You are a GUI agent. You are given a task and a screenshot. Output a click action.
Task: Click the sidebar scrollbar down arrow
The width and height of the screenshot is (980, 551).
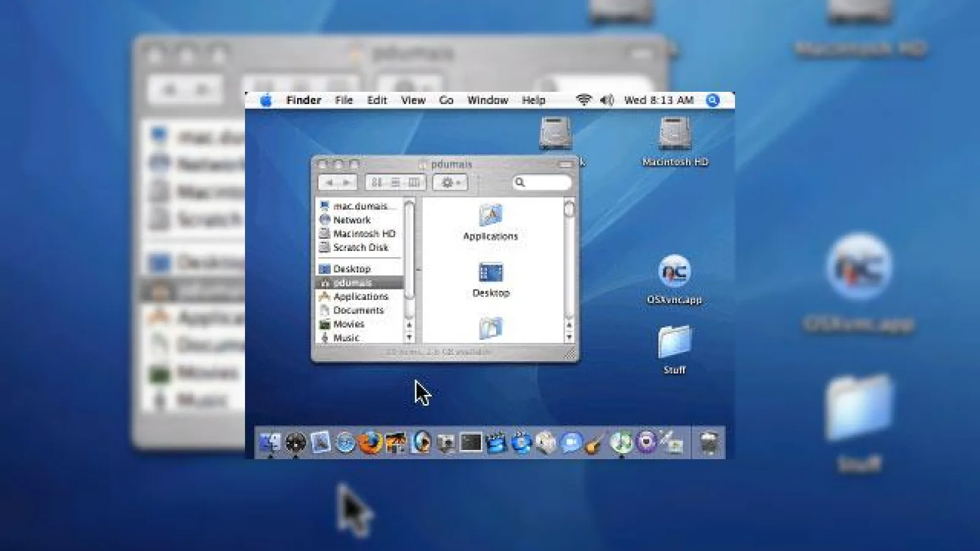(x=409, y=337)
